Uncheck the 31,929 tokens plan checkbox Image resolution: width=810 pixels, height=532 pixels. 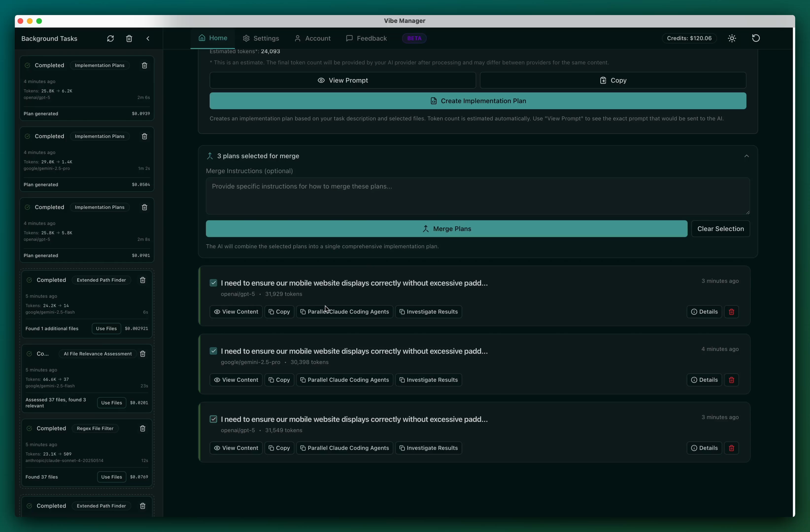213,283
